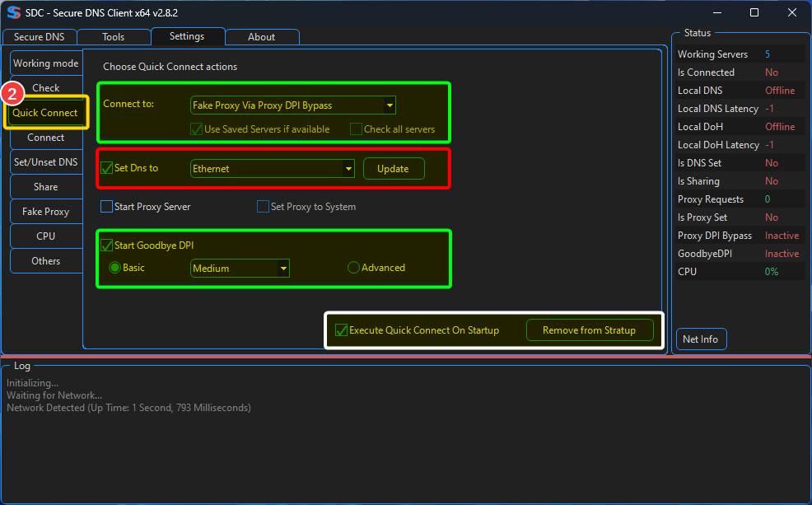Viewport: 812px width, 505px height.
Task: Minimize the SDC window
Action: click(x=717, y=12)
